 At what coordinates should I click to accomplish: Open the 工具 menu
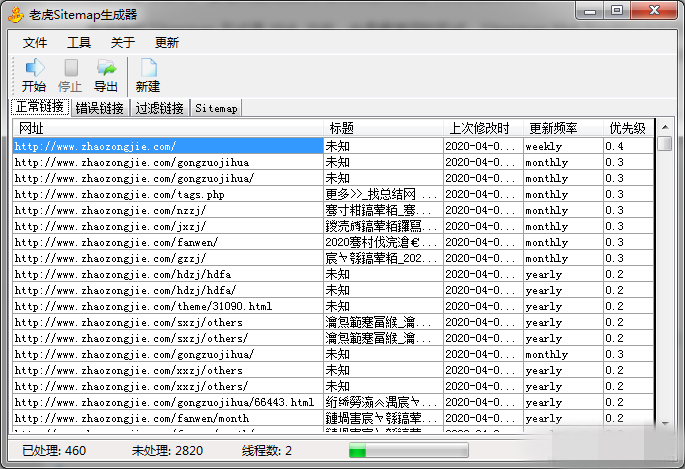click(79, 42)
